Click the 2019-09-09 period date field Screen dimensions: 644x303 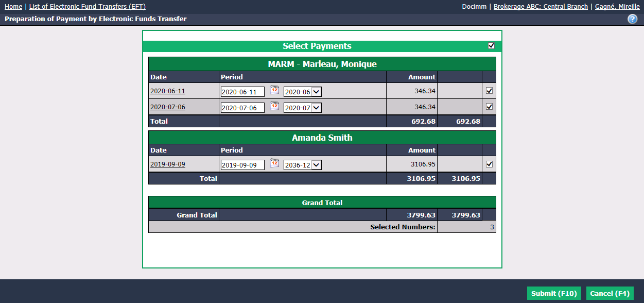[x=242, y=165]
